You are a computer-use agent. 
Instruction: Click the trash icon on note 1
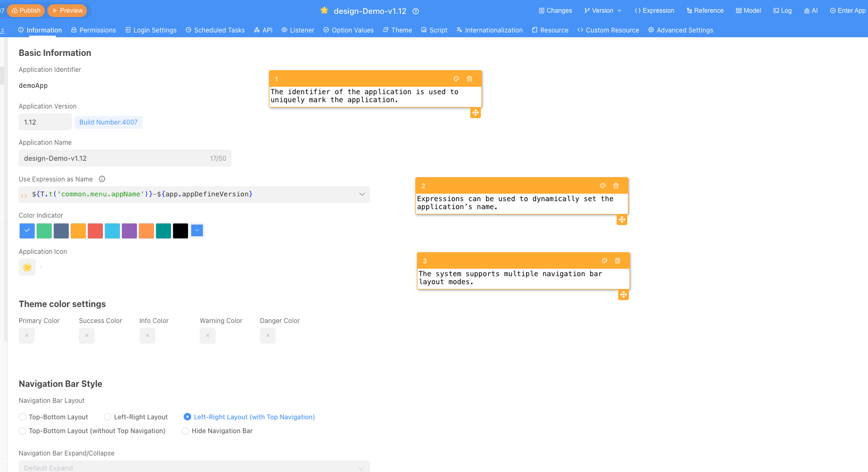469,79
